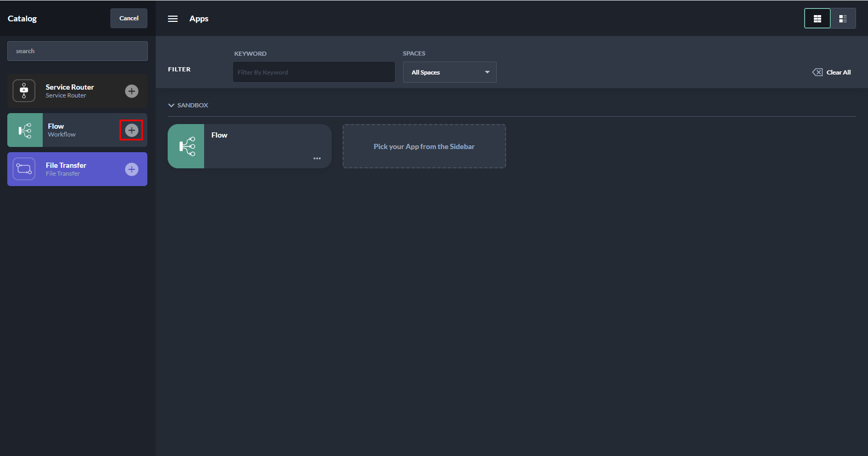Focus the Filter By Keyword field

click(313, 72)
